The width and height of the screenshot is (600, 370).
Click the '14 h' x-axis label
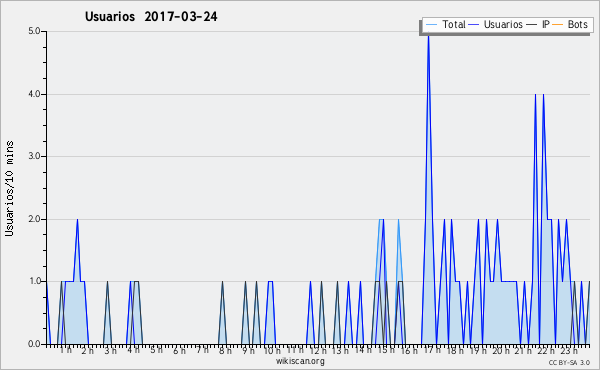pyautogui.click(x=363, y=350)
